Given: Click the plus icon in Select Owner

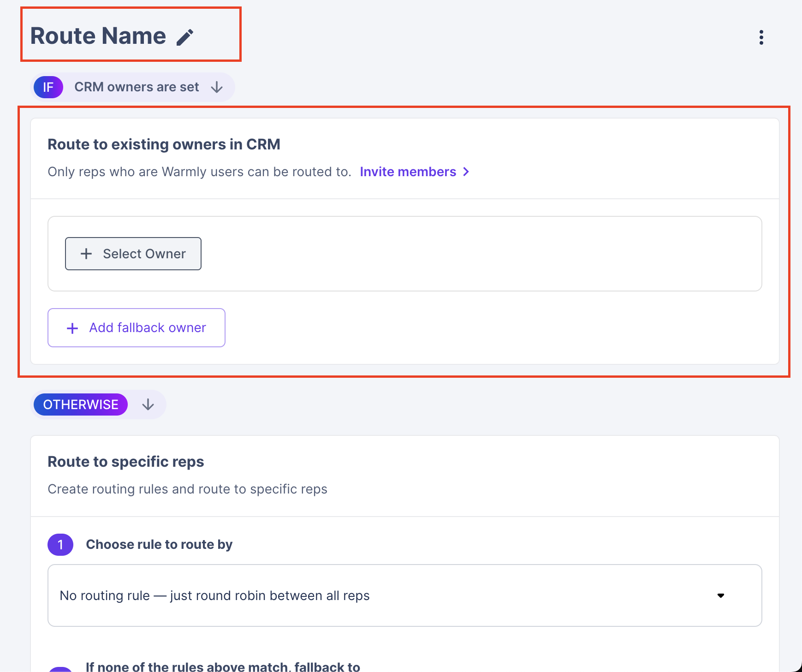Looking at the screenshot, I should click(x=86, y=254).
